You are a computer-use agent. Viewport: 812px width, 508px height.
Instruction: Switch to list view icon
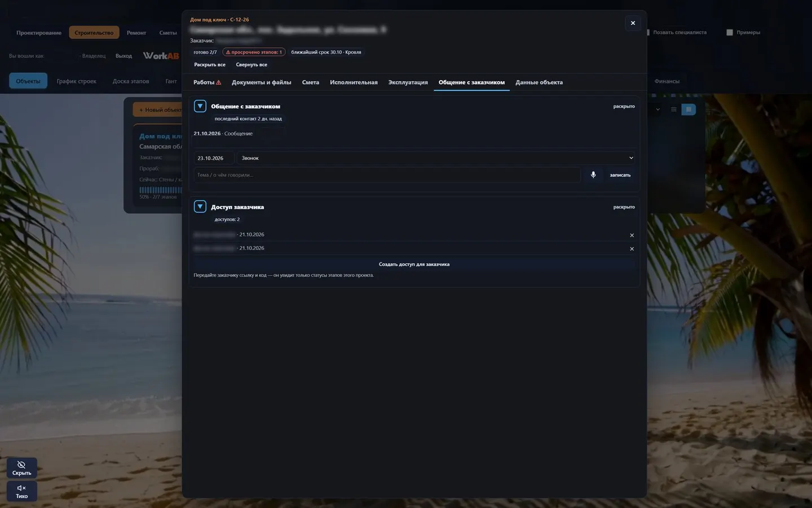tap(674, 110)
